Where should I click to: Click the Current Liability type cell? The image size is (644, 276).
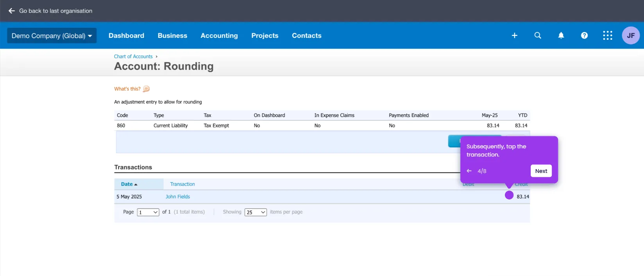(171, 126)
